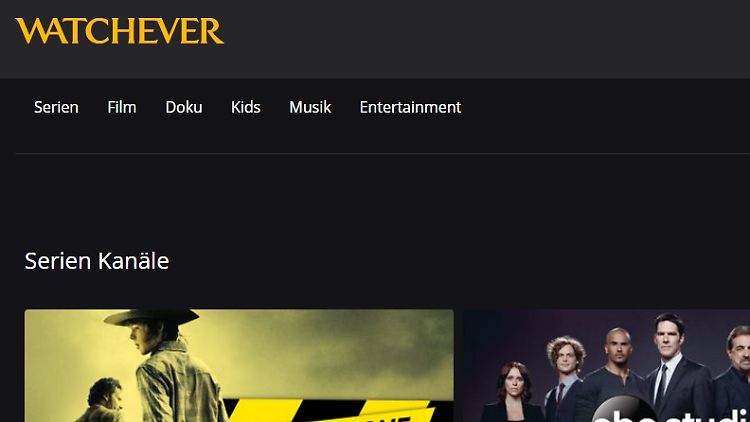The image size is (750, 422).
Task: Select the Doku category
Action: click(184, 107)
